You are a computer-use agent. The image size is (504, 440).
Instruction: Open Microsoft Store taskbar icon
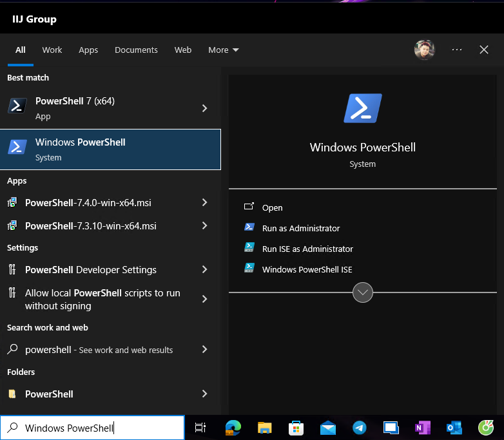296,428
